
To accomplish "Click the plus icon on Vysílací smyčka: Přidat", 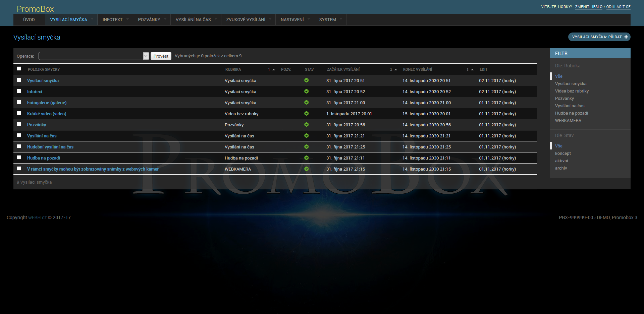I will [626, 37].
